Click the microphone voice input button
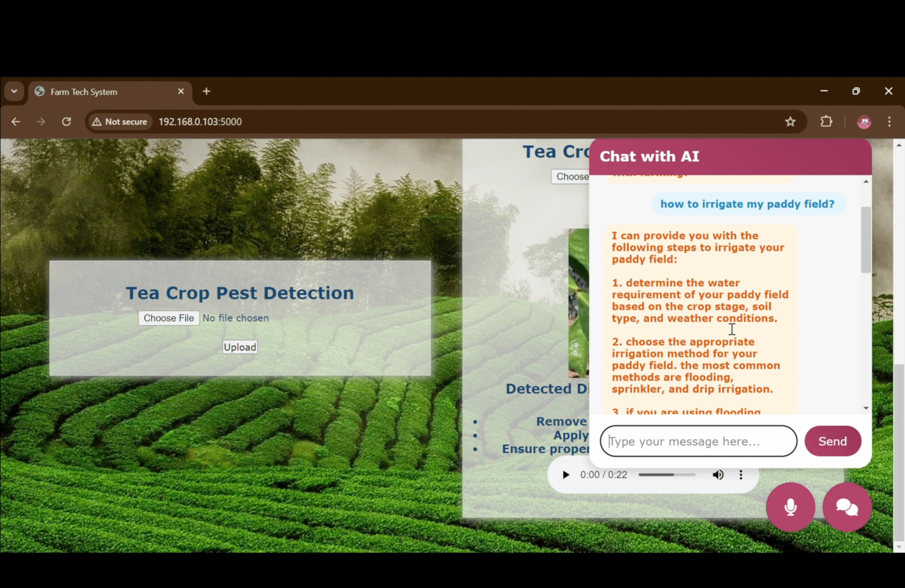The width and height of the screenshot is (905, 588). [790, 507]
